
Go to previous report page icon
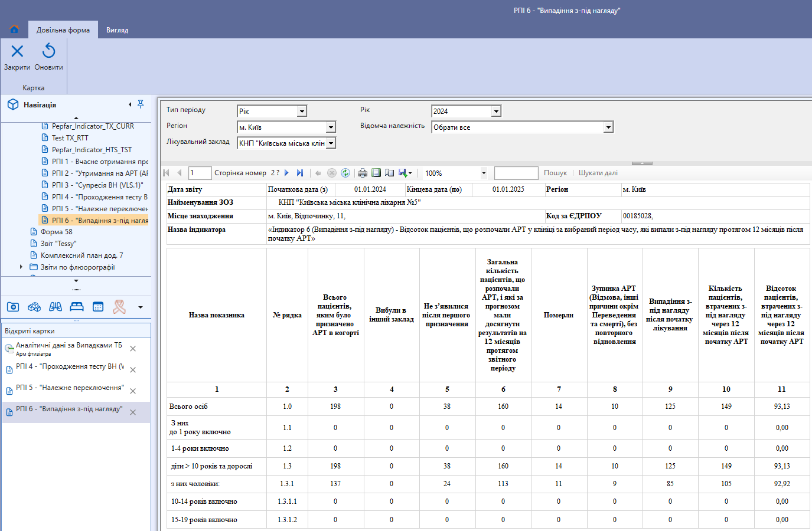point(180,173)
